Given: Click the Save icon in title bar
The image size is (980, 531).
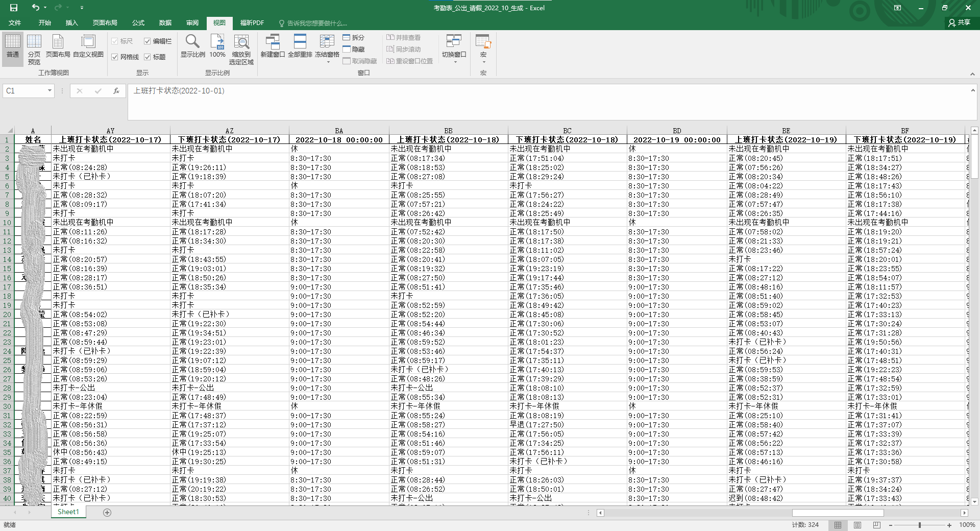Looking at the screenshot, I should (14, 8).
